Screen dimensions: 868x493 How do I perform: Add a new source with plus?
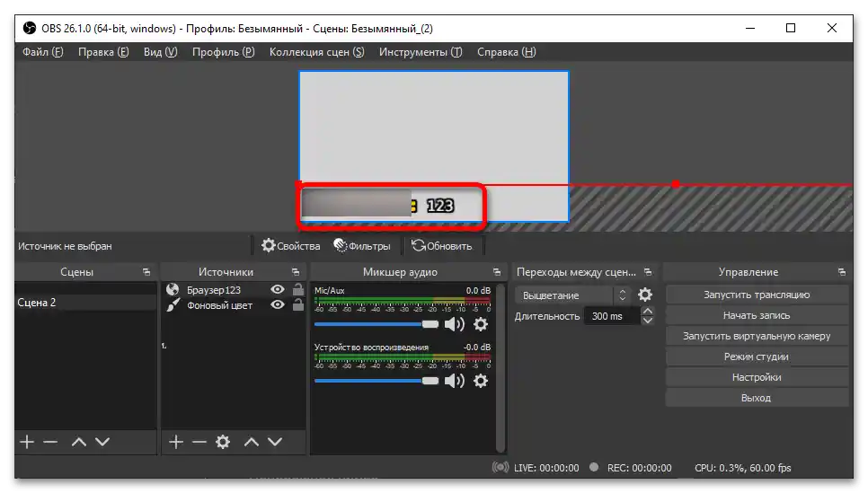click(176, 442)
